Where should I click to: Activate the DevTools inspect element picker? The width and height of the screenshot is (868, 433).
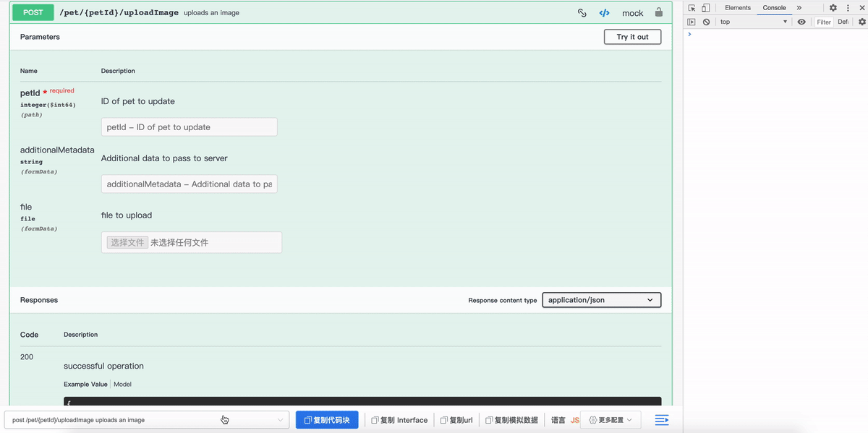pos(692,8)
